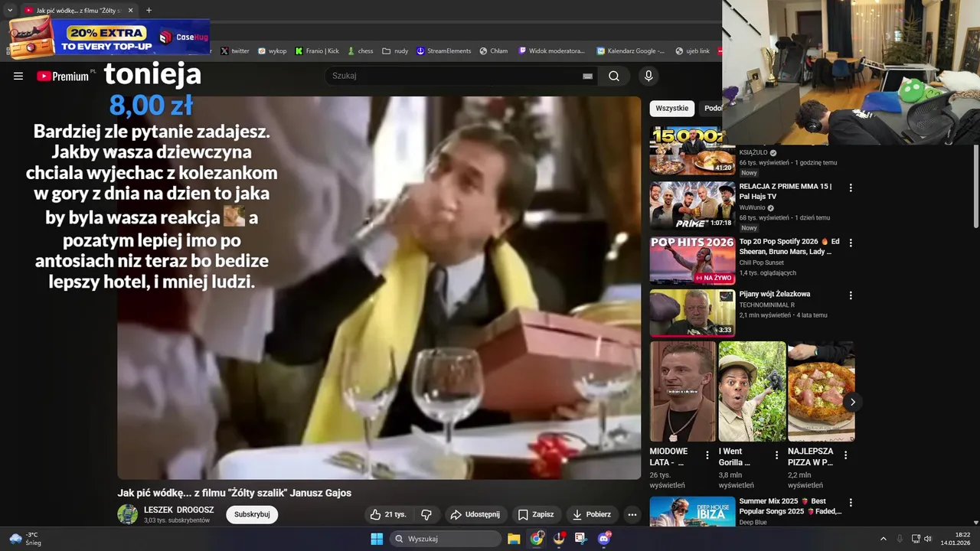Image resolution: width=980 pixels, height=551 pixels.
Task: Click the search magnifier button
Action: coord(614,76)
